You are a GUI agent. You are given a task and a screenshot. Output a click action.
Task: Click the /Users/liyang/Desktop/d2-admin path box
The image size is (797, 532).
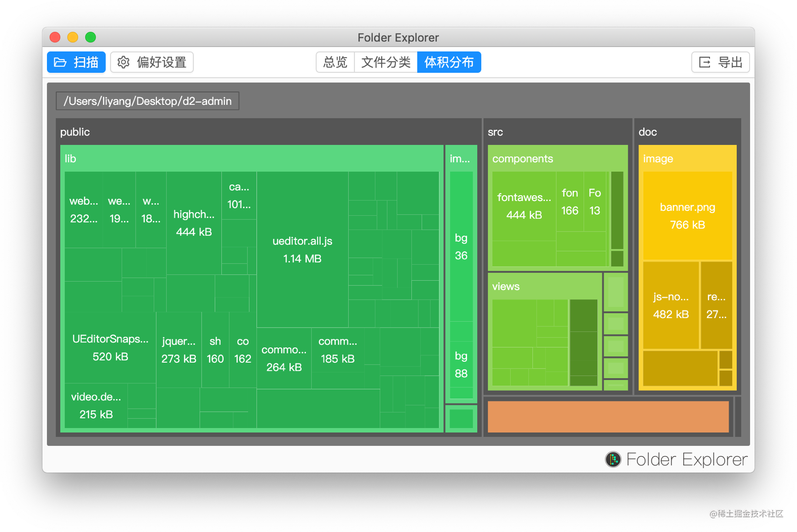(147, 101)
